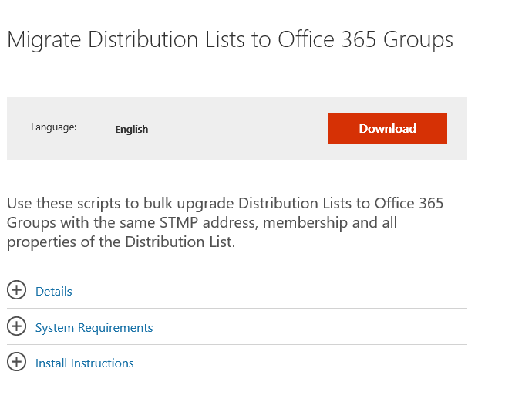
Task: Expand Details using its plus icon
Action: click(16, 290)
